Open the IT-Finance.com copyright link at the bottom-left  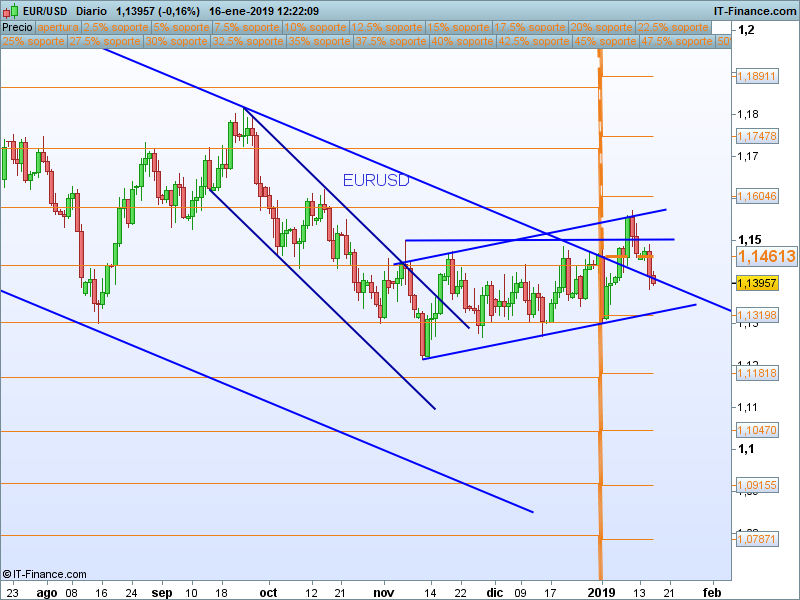coord(44,574)
